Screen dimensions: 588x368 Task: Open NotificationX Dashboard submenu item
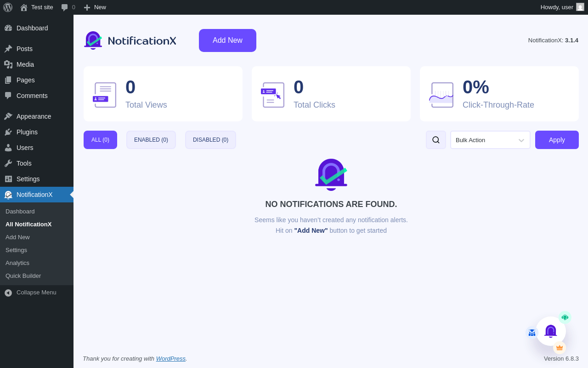pyautogui.click(x=37, y=212)
